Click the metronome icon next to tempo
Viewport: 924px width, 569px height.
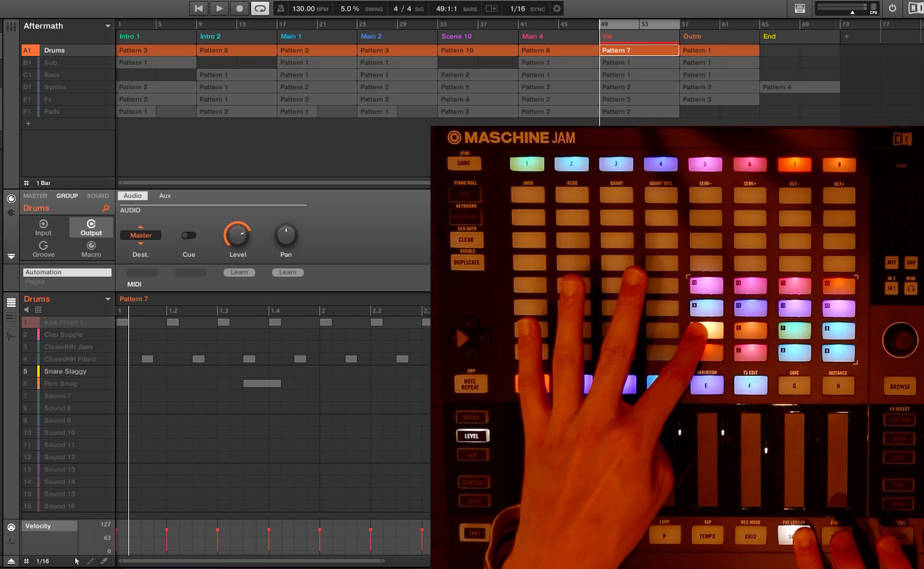click(280, 8)
